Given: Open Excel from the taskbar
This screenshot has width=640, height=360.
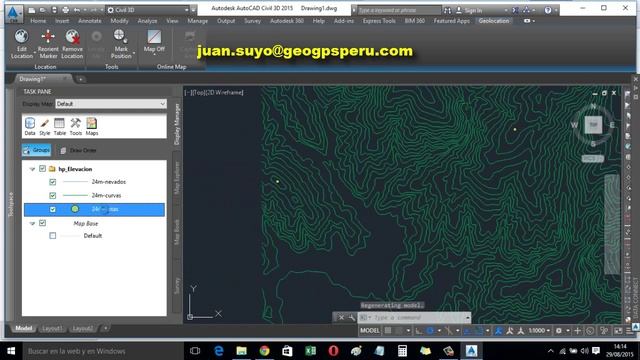Looking at the screenshot, I should (x=310, y=351).
